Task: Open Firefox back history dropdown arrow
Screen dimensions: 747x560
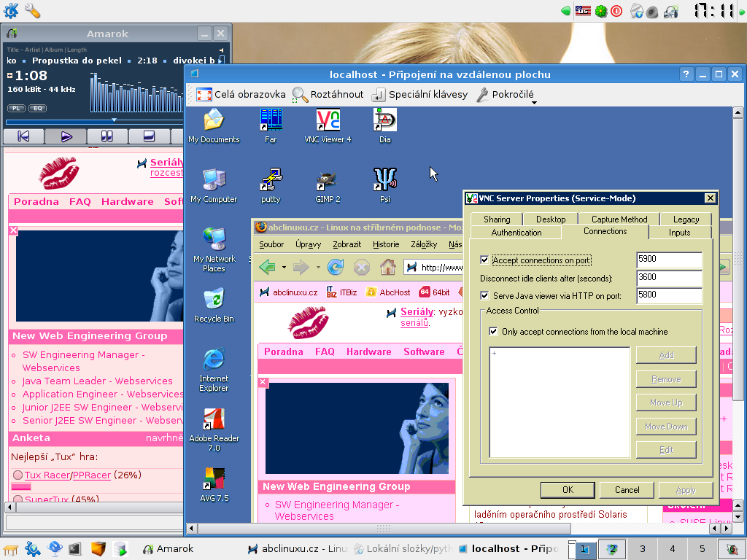Action: click(x=284, y=267)
